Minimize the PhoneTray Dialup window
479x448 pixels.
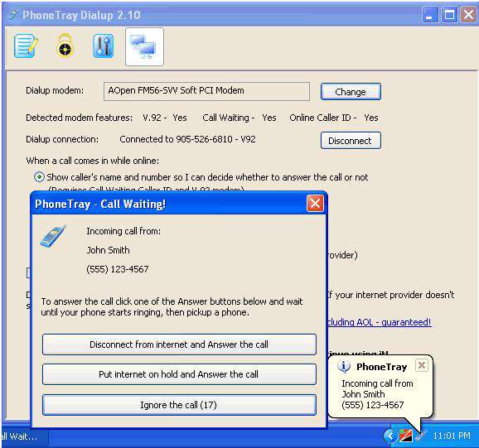pos(430,15)
